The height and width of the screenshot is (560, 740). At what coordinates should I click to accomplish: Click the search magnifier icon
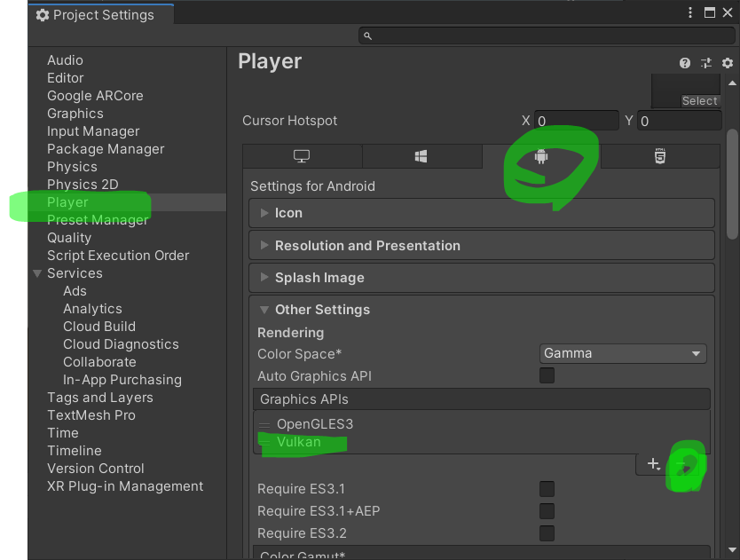pos(367,35)
